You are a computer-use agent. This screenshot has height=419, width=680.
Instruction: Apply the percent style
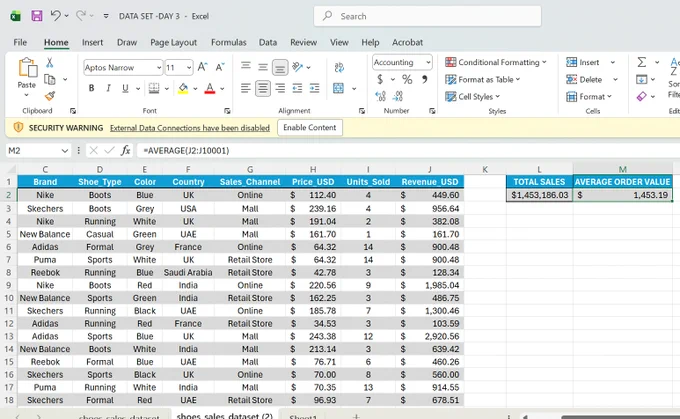click(x=407, y=79)
